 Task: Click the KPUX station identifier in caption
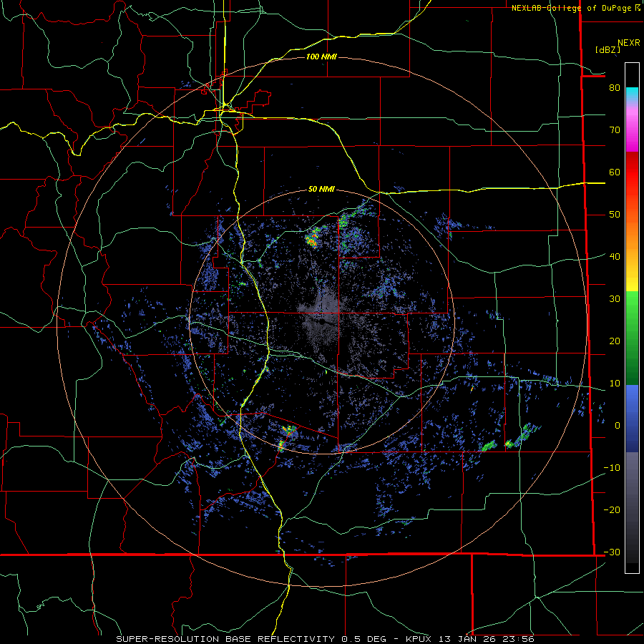(x=420, y=639)
